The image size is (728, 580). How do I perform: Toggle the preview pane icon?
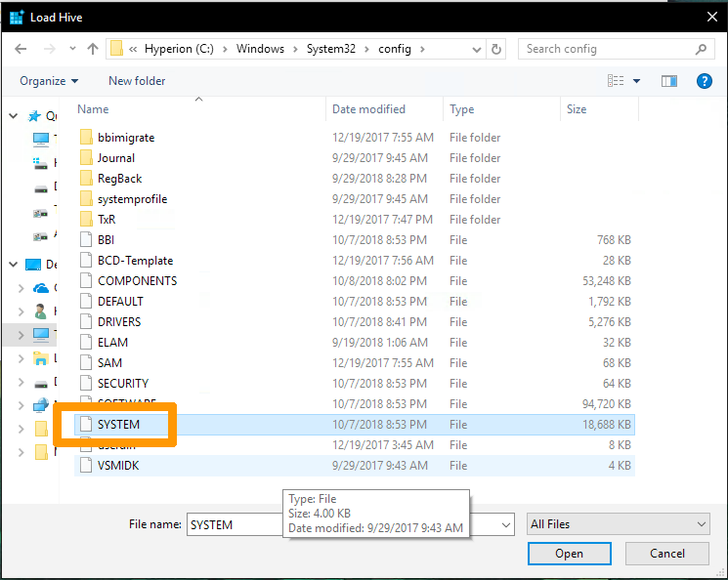pyautogui.click(x=669, y=81)
